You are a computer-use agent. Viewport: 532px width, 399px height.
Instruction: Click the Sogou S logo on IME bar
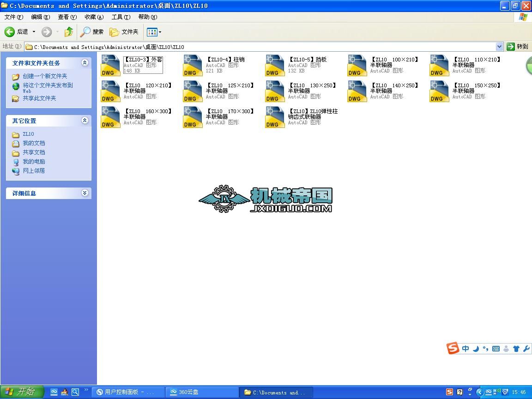pos(453,348)
